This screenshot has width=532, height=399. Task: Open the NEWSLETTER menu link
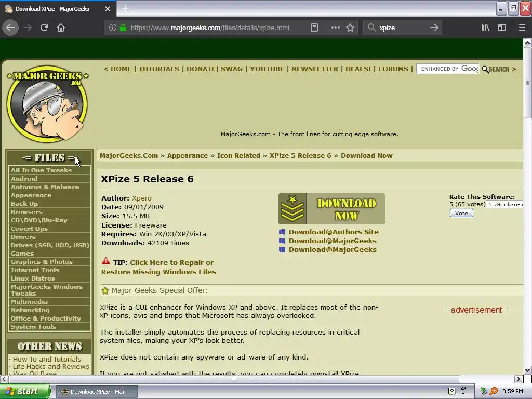coord(315,69)
